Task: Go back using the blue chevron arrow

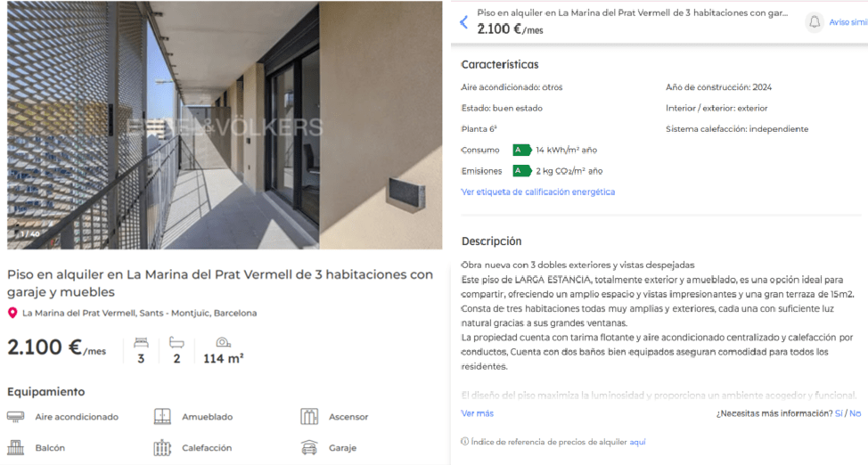Action: [464, 22]
